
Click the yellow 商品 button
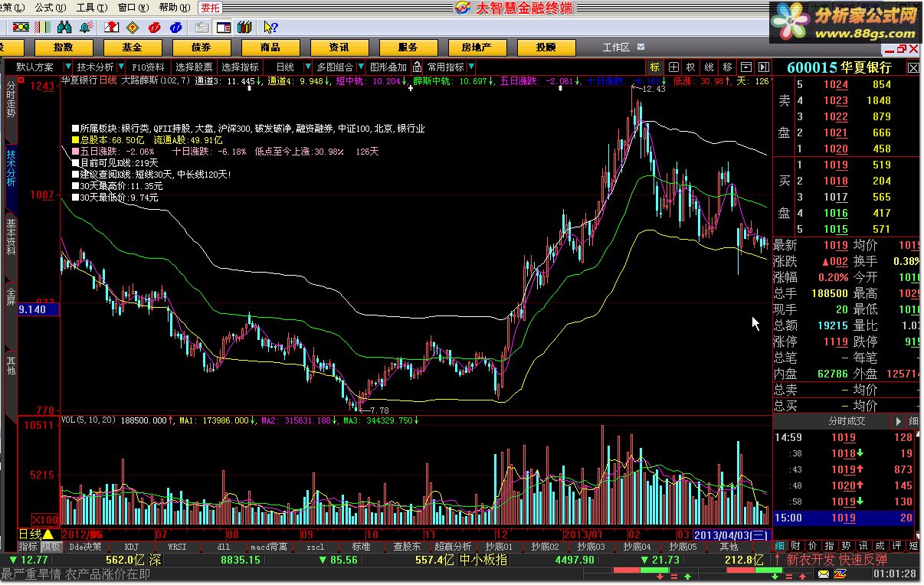point(270,47)
